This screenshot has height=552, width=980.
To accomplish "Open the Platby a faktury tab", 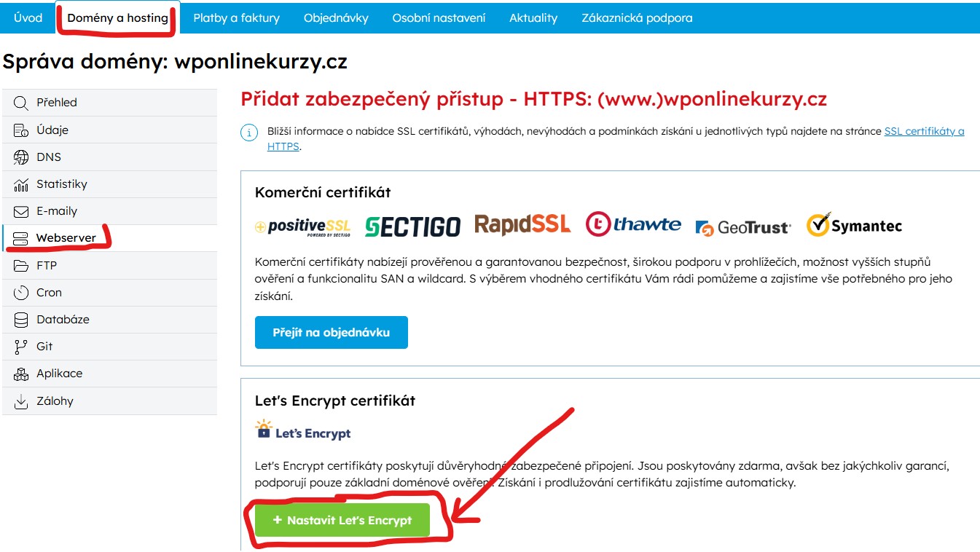I will click(236, 18).
